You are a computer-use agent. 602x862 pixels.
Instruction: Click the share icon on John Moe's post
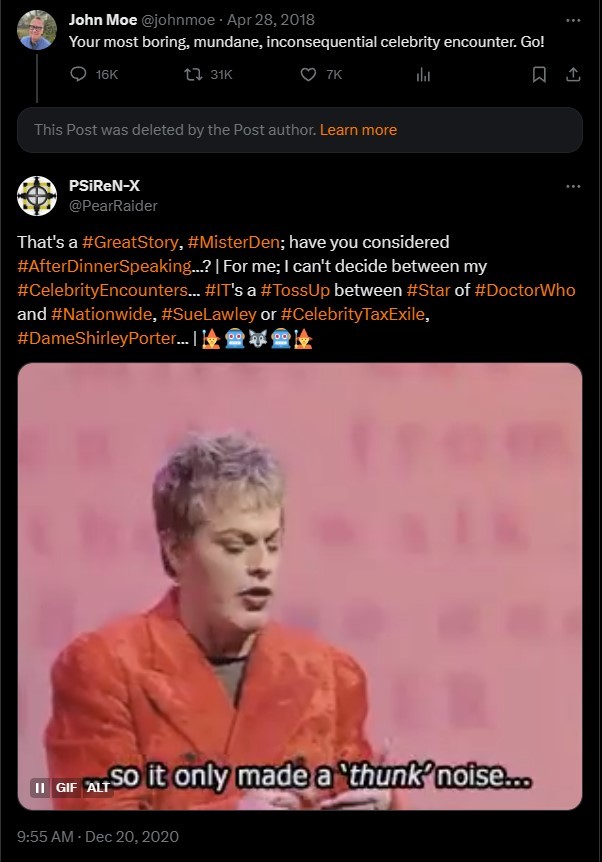point(573,74)
